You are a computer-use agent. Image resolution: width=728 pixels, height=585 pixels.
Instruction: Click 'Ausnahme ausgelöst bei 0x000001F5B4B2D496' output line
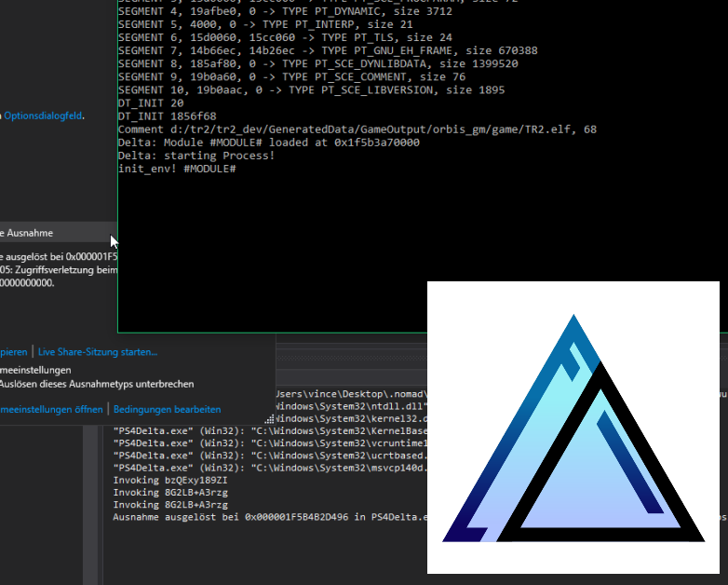pos(270,517)
